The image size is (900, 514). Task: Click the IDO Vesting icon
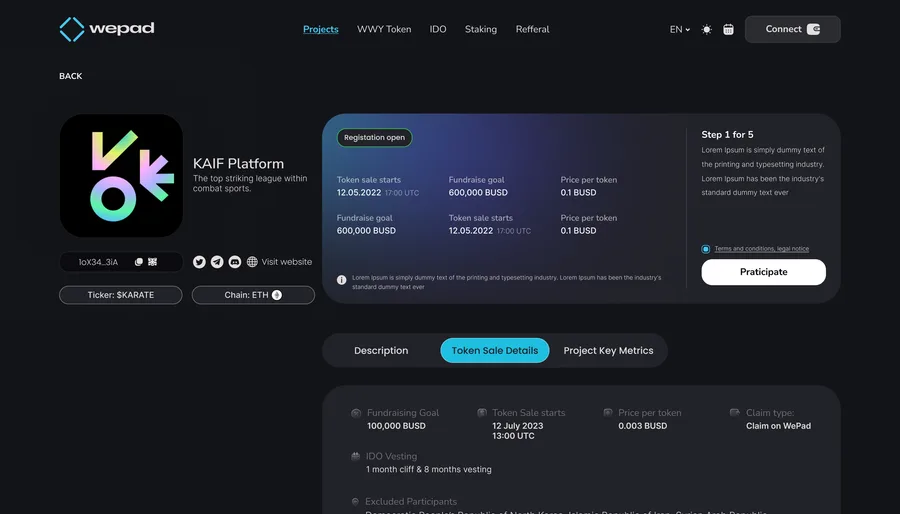[355, 456]
